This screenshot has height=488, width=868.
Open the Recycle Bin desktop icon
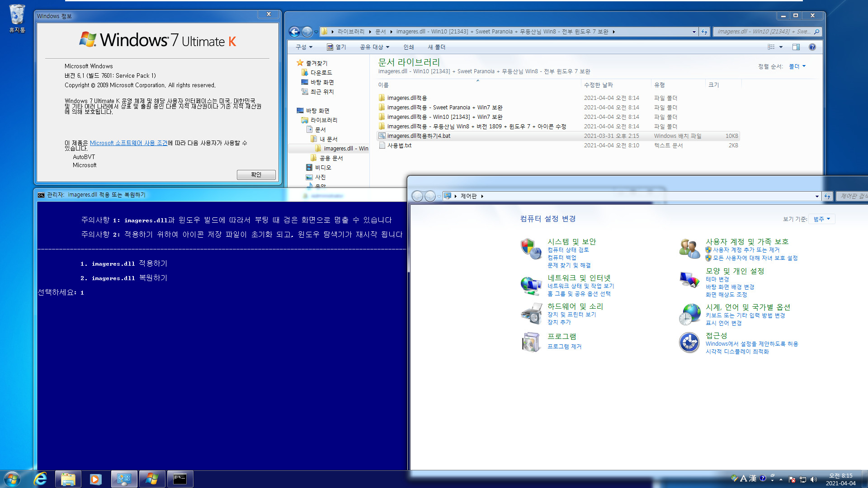(17, 18)
